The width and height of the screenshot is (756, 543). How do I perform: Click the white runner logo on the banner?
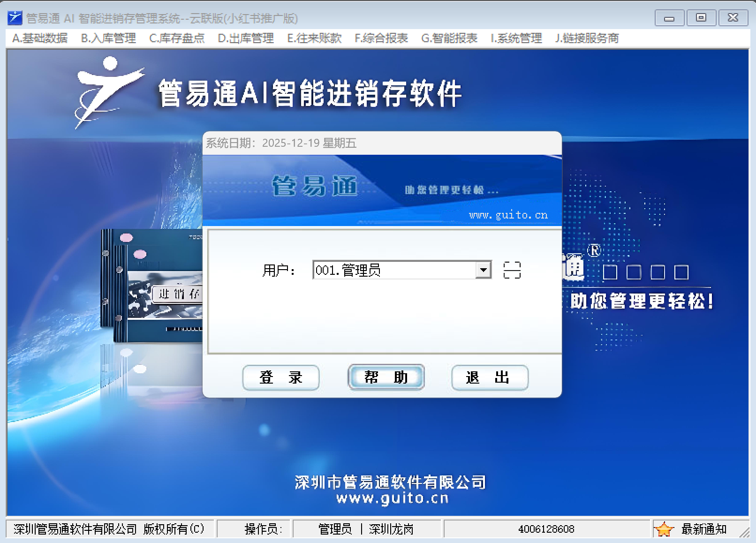click(x=107, y=91)
